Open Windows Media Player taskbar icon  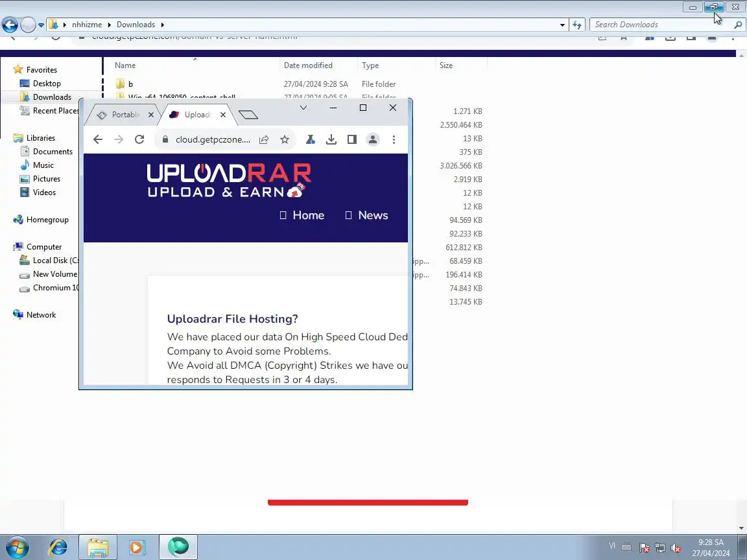coord(137,547)
